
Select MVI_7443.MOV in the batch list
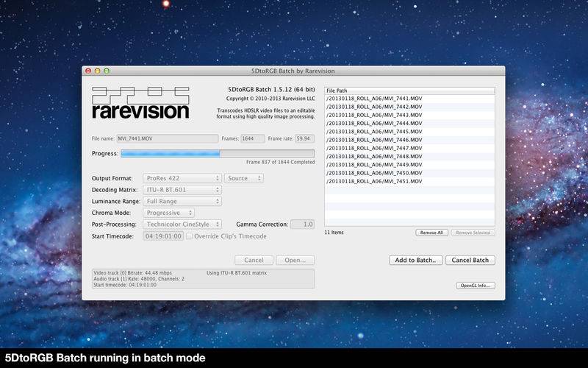409,115
